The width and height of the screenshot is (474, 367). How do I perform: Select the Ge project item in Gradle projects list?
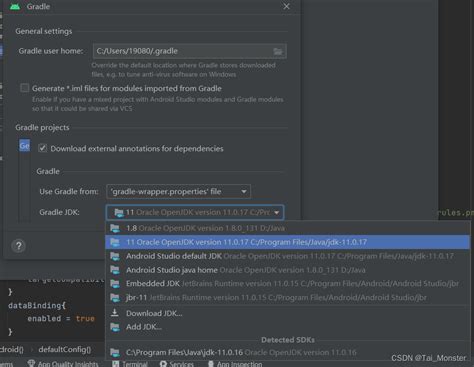24,146
